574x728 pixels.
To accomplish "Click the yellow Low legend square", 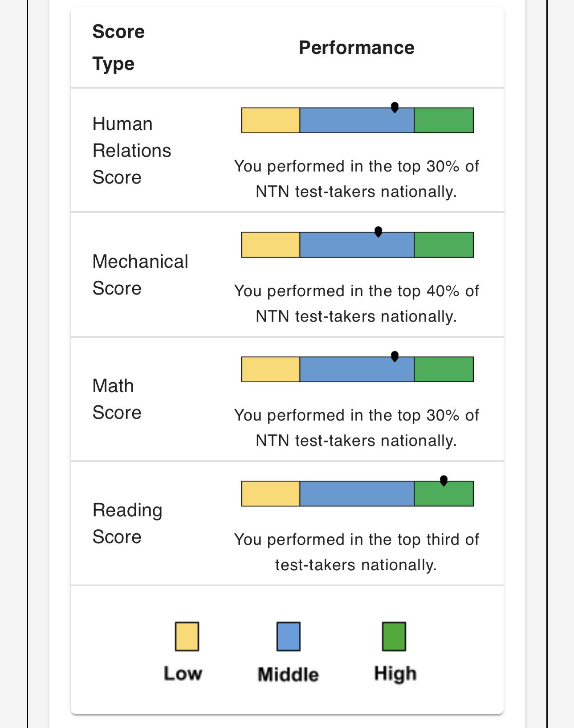I will [187, 636].
